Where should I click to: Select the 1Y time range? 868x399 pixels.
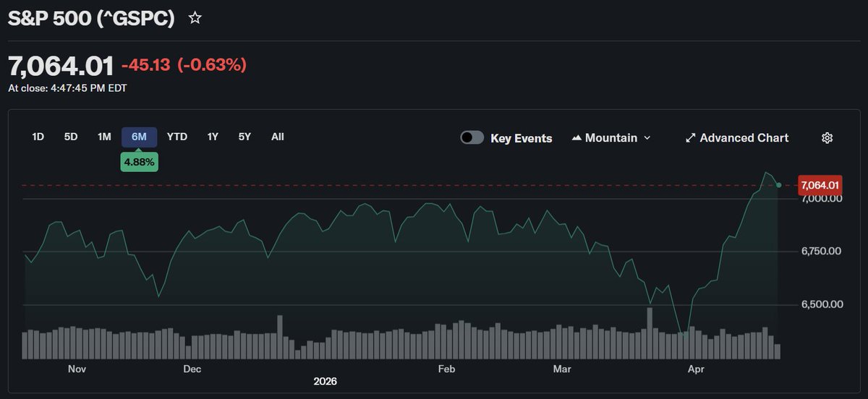click(213, 137)
